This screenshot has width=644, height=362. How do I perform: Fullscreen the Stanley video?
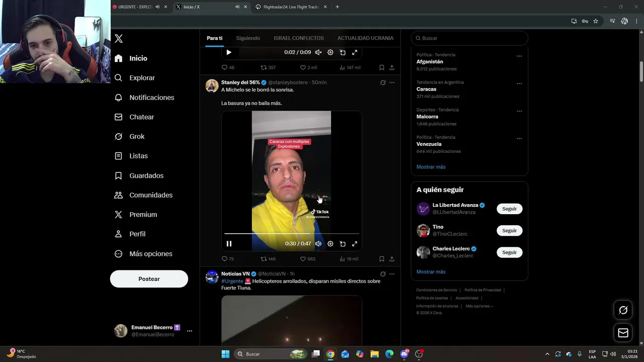[x=355, y=244]
